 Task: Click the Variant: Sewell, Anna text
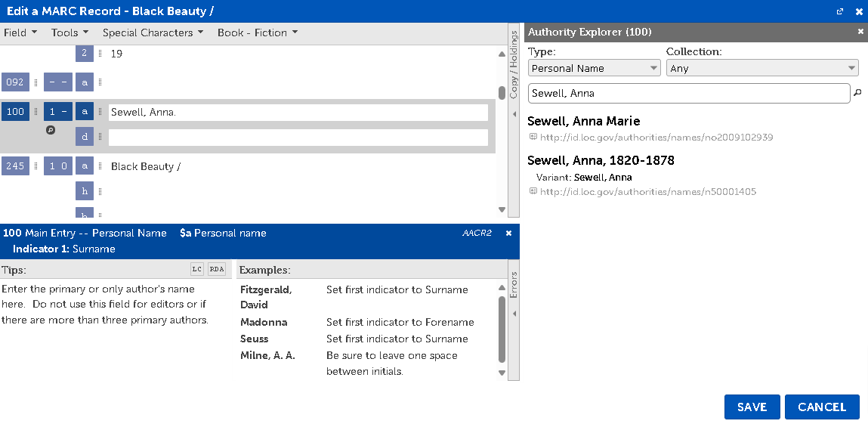coord(584,178)
